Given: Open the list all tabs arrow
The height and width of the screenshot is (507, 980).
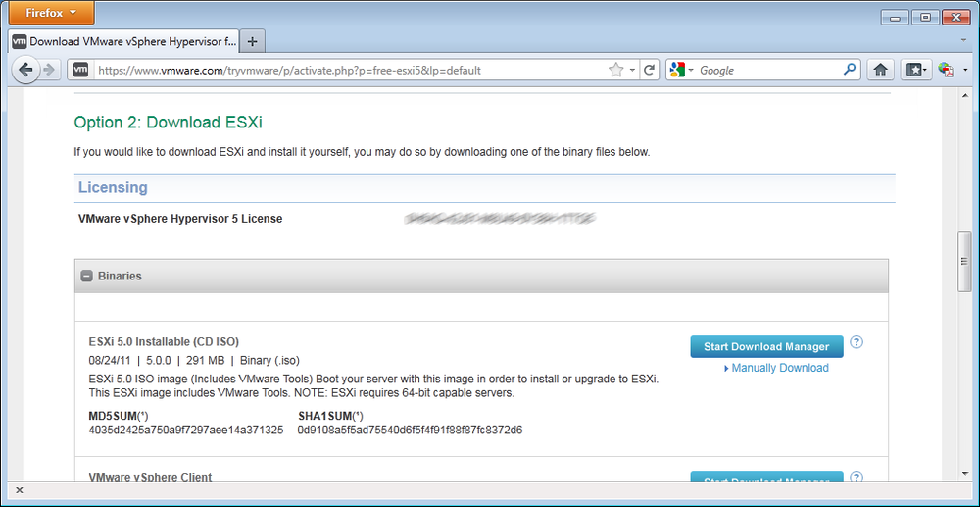Looking at the screenshot, I should coord(965,39).
